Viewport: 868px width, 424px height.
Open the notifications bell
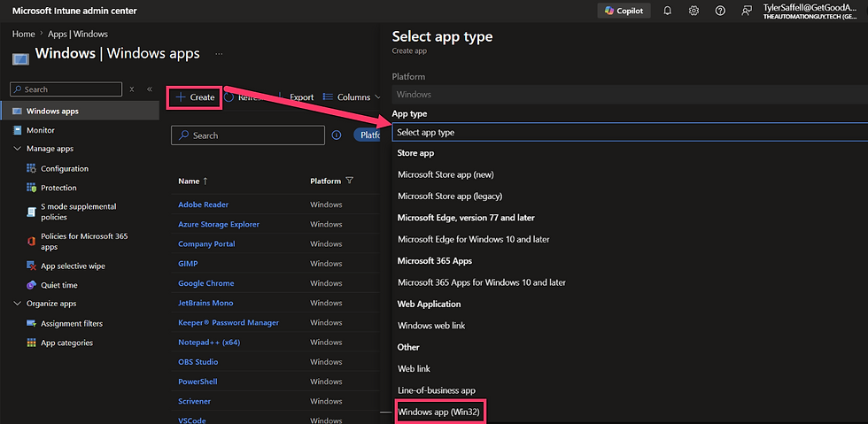click(667, 11)
